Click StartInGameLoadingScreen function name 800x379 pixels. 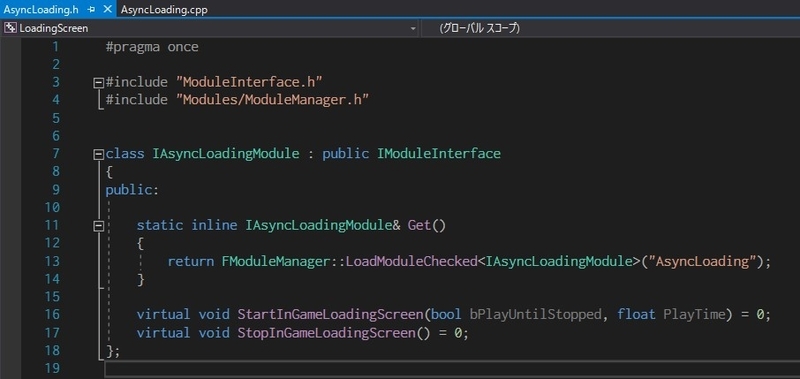(x=330, y=315)
